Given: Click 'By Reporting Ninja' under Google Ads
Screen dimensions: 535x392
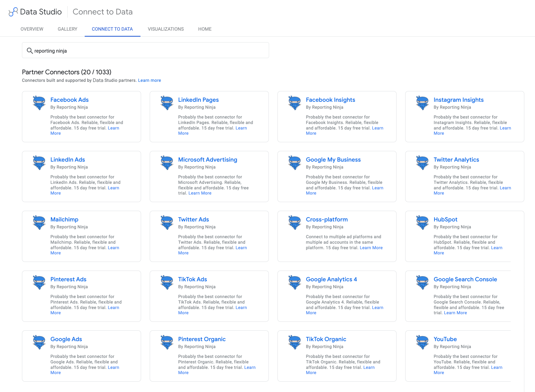Looking at the screenshot, I should pyautogui.click(x=69, y=347).
